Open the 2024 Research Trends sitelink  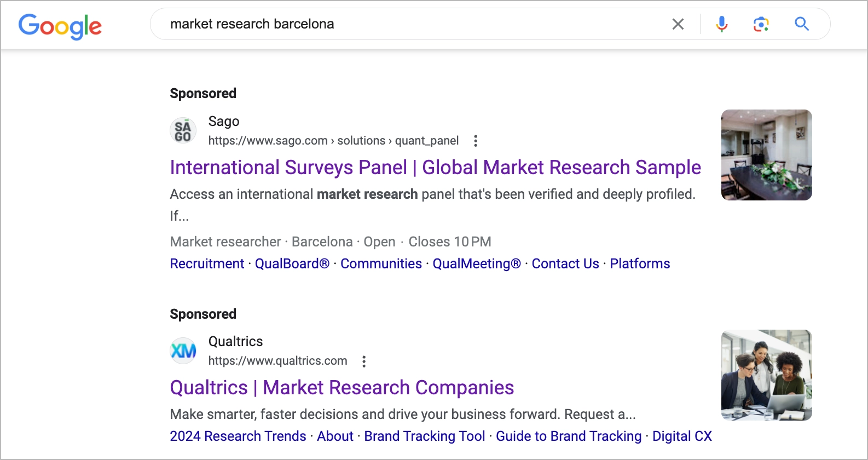(x=238, y=436)
